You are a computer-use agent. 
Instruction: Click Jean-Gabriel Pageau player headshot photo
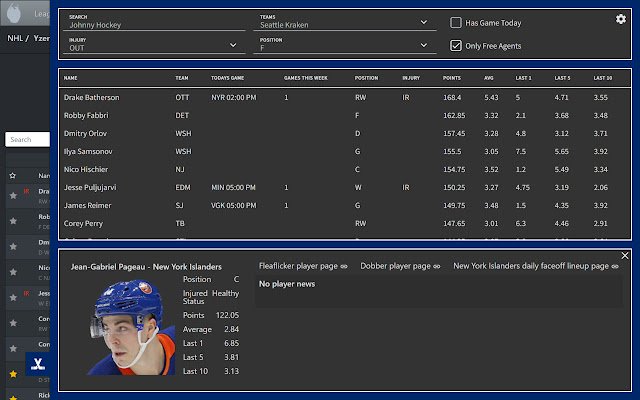click(131, 327)
